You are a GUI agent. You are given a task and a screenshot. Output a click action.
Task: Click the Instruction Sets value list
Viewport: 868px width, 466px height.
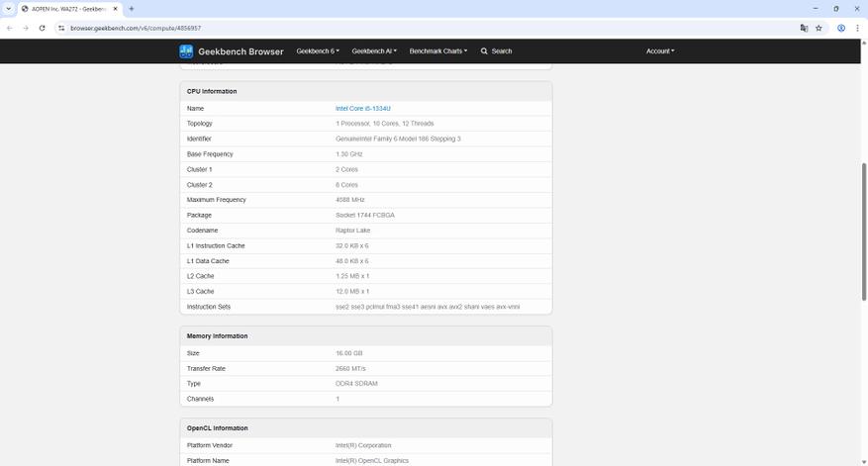[428, 307]
